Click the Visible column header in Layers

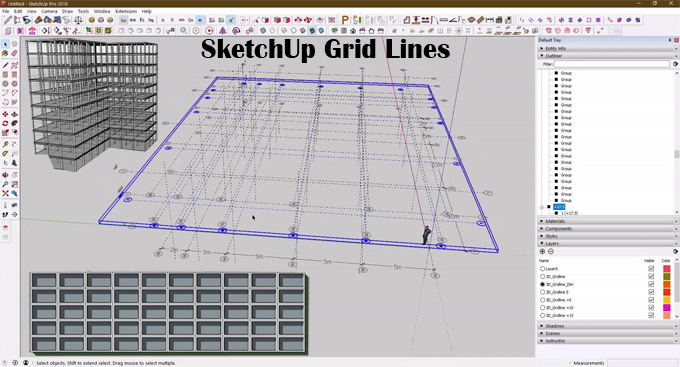[x=649, y=261]
